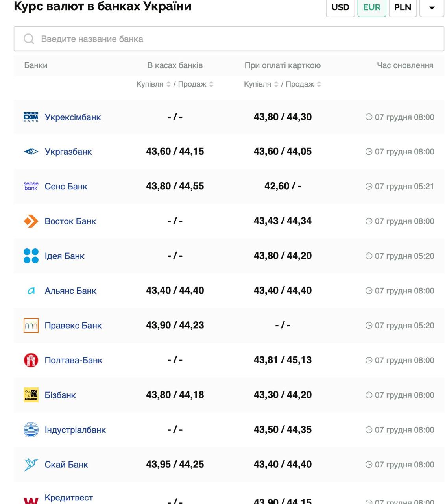Viewport: 445px width, 504px height.
Task: Select the EUR currency tab
Action: click(x=371, y=7)
